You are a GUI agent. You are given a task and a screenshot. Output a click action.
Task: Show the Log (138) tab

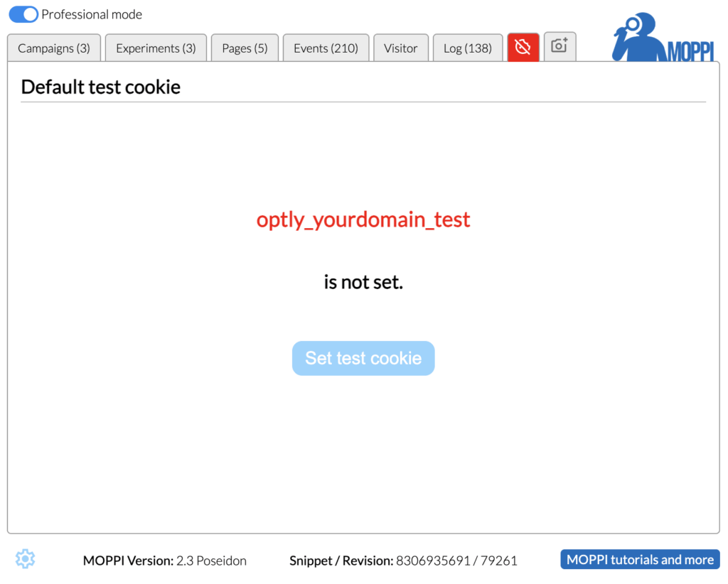[x=468, y=48]
